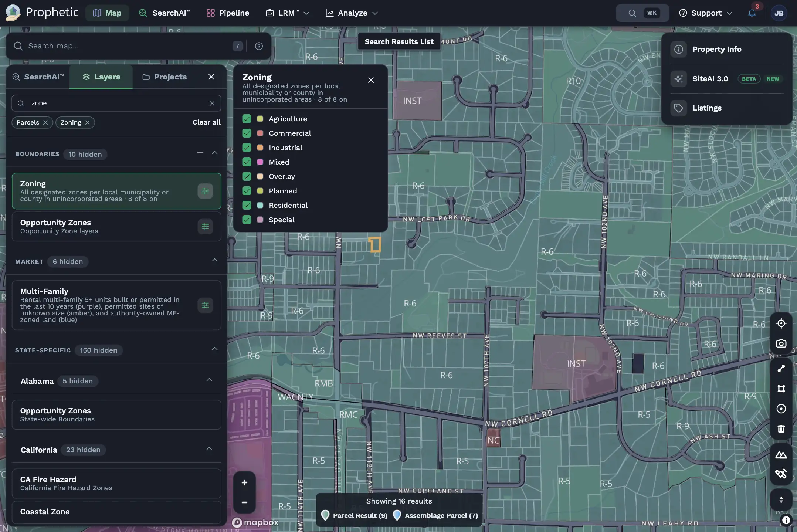The image size is (797, 532).
Task: Uncheck the Mixed zoning checkbox
Action: [x=247, y=162]
